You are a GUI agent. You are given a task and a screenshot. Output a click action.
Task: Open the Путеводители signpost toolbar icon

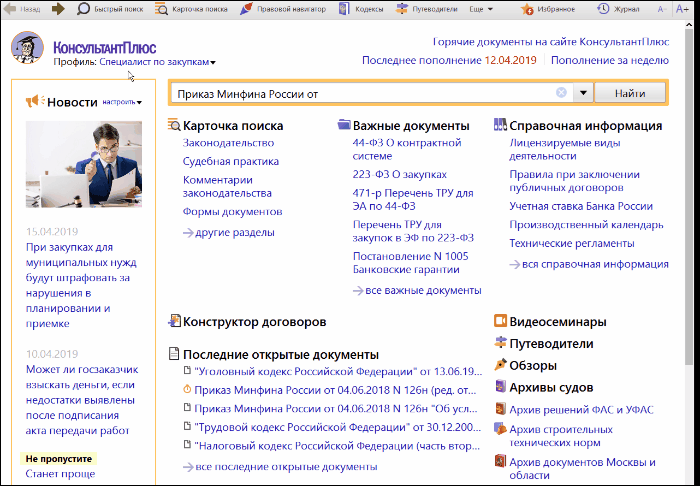pos(402,8)
